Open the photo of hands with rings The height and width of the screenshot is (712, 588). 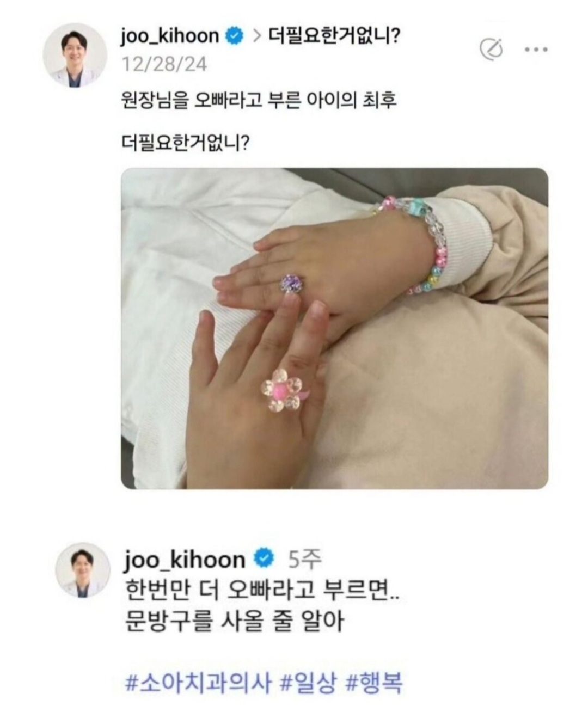[x=334, y=328]
